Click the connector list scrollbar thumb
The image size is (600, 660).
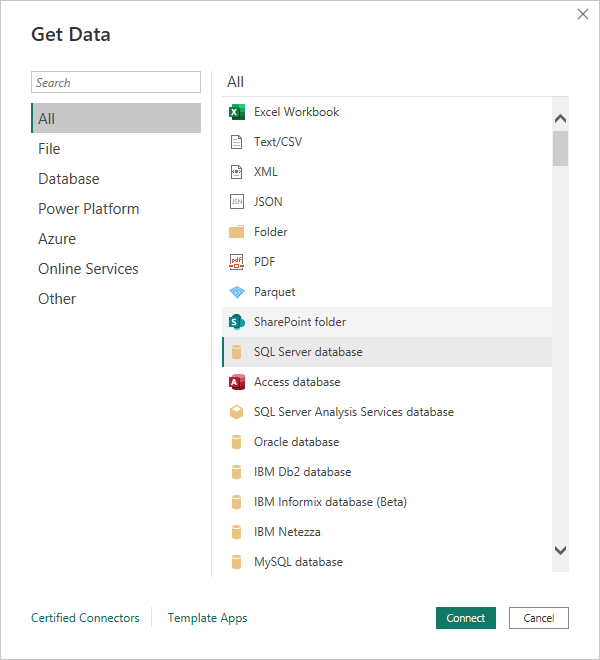point(560,148)
